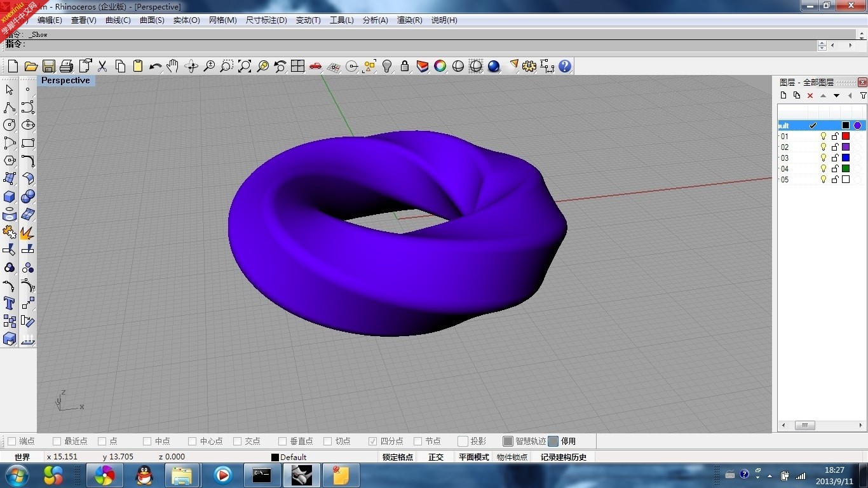This screenshot has height=488, width=868.
Task: Click the Zoom window icon
Action: (x=227, y=66)
